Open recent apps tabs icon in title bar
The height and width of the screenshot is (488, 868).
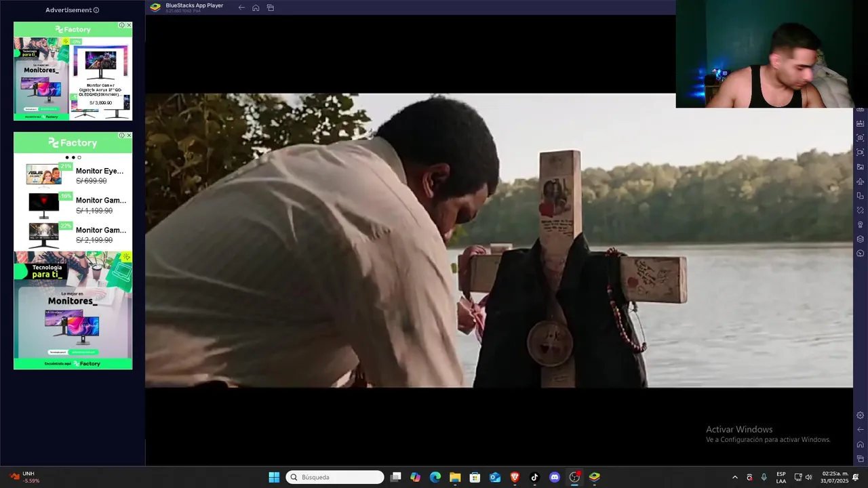(270, 7)
